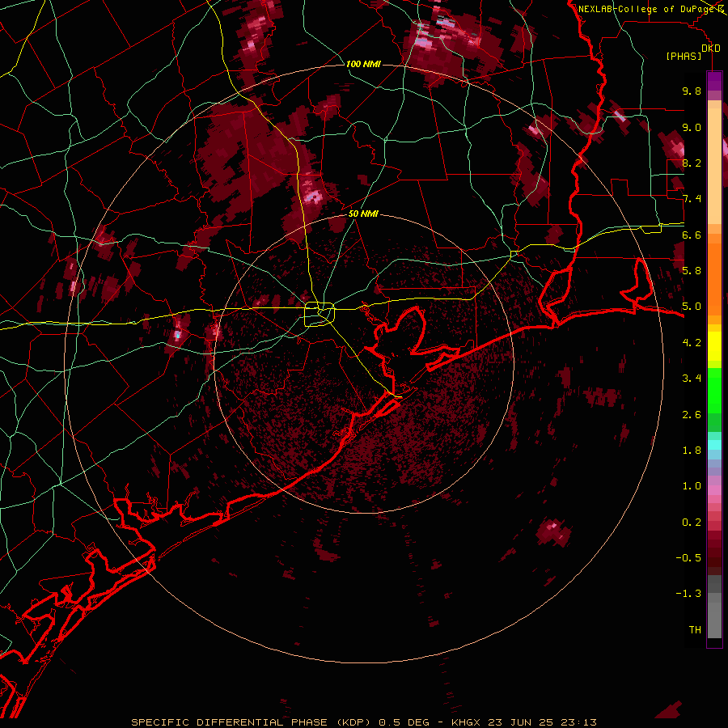
Task: Pick the pink segment of the color bar
Action: 714,490
